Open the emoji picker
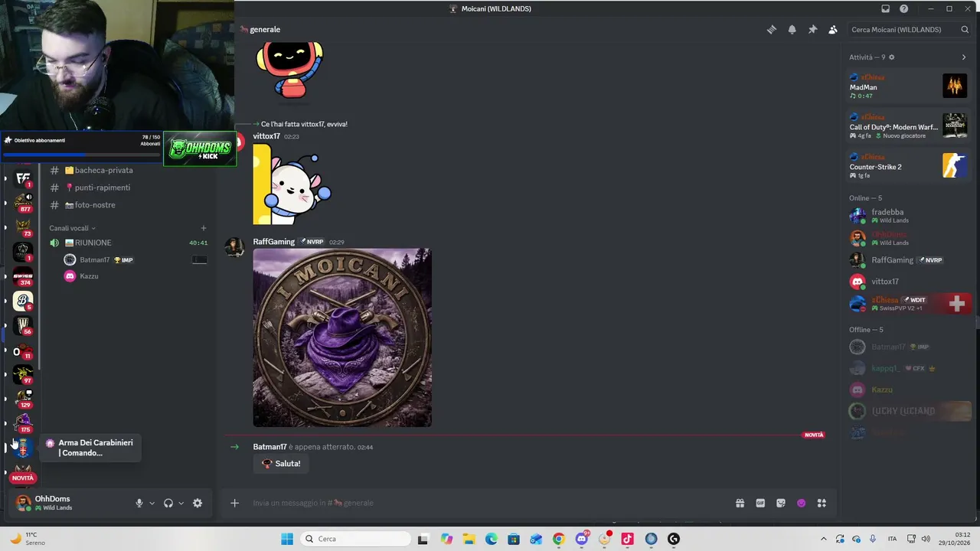 [x=802, y=503]
